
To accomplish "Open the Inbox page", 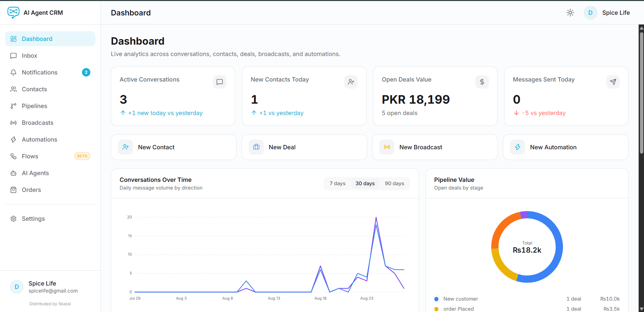I will coord(50,56).
